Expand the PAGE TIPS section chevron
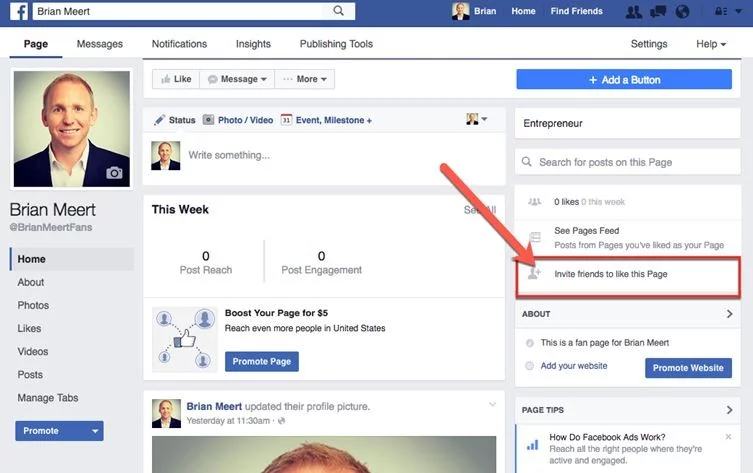This screenshot has width=753, height=473. click(729, 410)
